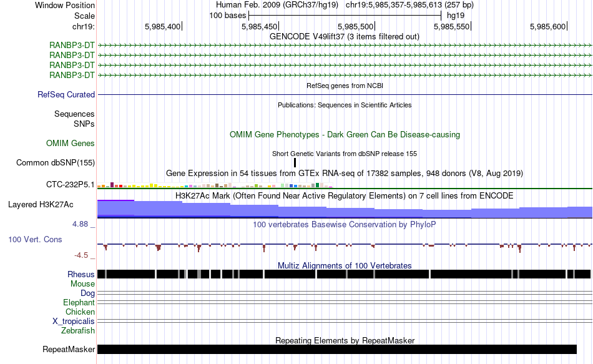Click the Rhesus species label

pos(81,274)
